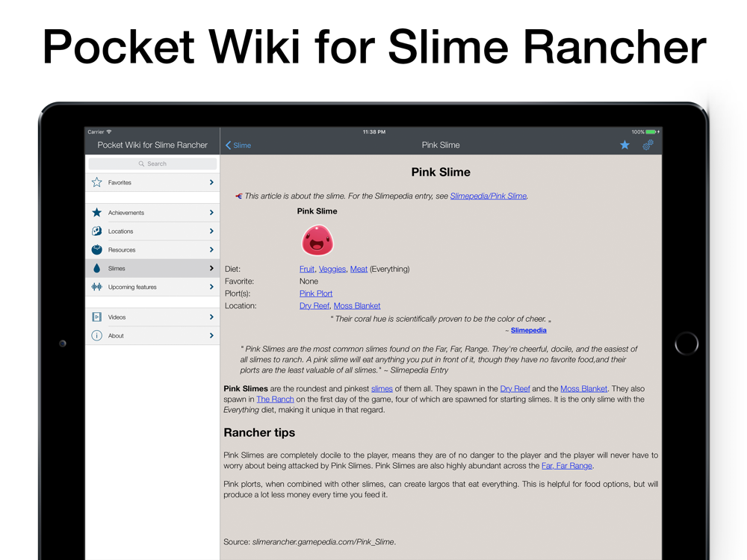Screen dimensions: 747x560
Task: Open the Meat diet link
Action: pyautogui.click(x=359, y=269)
